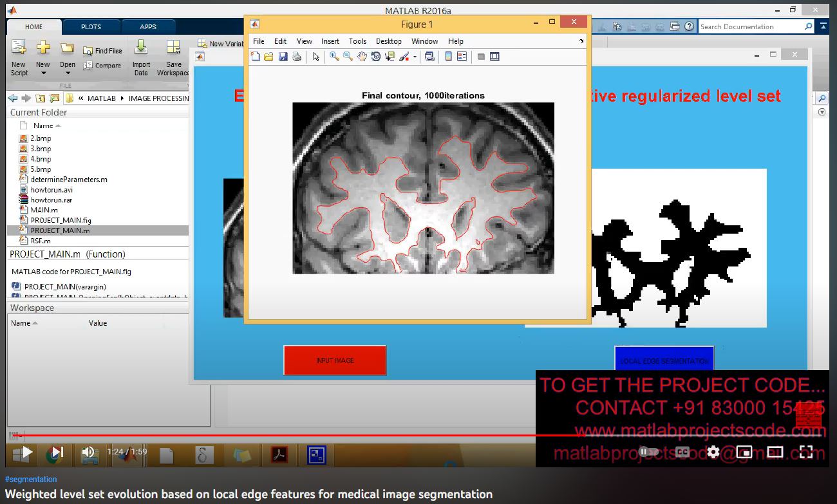837x504 pixels.
Task: Click the Save Figure floppy icon
Action: click(283, 57)
